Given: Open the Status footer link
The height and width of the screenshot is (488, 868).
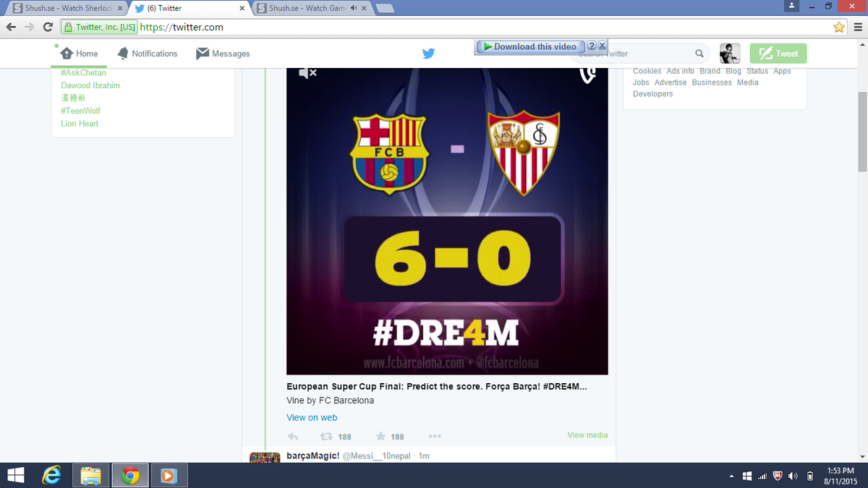Looking at the screenshot, I should click(x=757, y=71).
